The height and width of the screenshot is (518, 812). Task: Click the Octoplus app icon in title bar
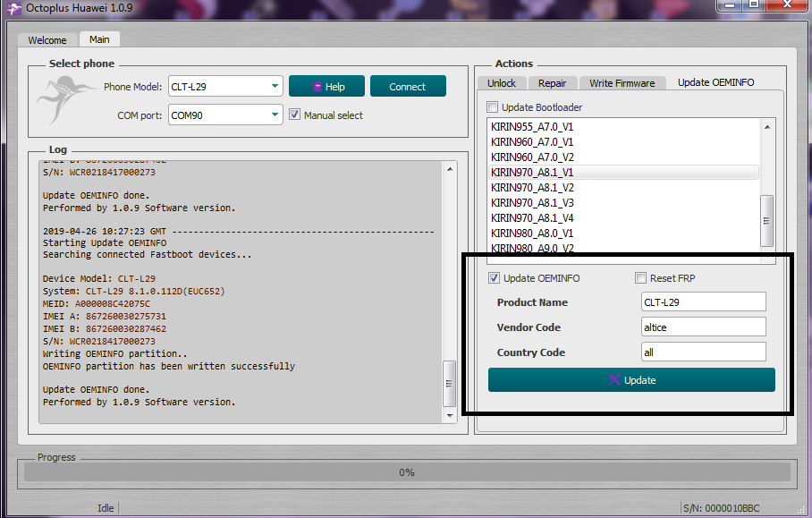[x=14, y=8]
